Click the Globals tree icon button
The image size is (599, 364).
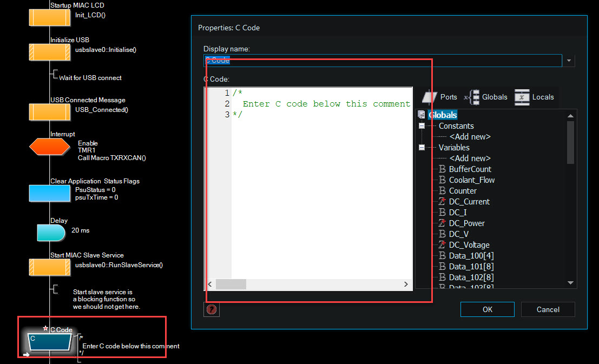pos(472,97)
